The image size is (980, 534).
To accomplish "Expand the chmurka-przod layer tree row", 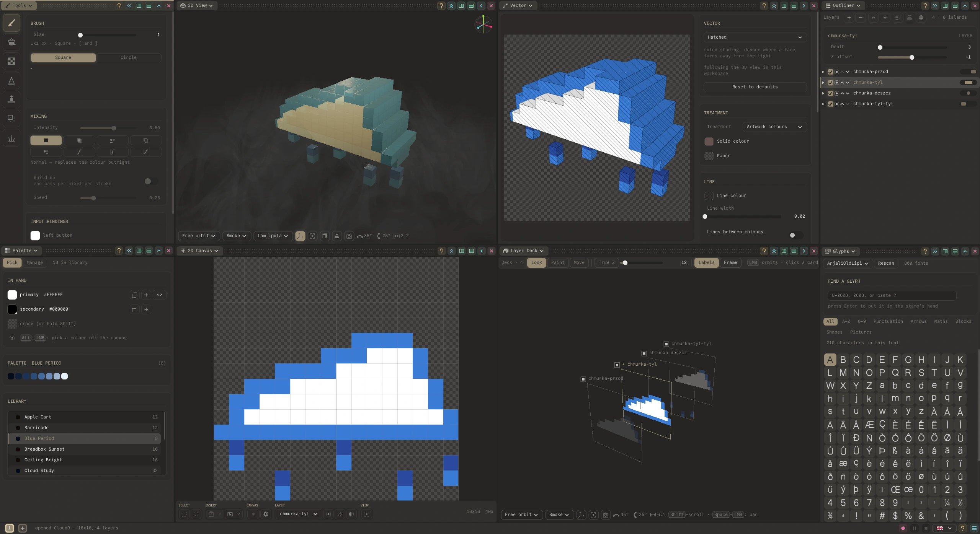I will 823,72.
